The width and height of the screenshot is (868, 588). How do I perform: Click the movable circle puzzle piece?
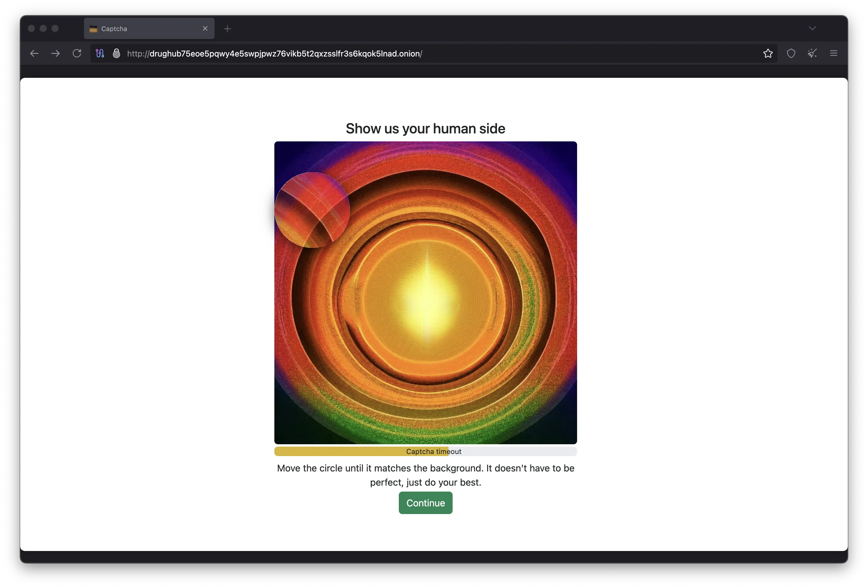tap(312, 209)
